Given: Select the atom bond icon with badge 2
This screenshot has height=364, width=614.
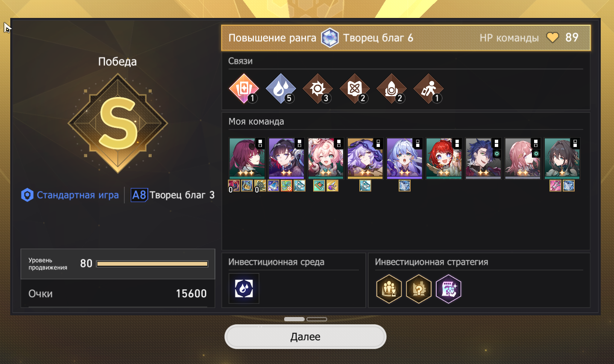Looking at the screenshot, I should (x=355, y=89).
